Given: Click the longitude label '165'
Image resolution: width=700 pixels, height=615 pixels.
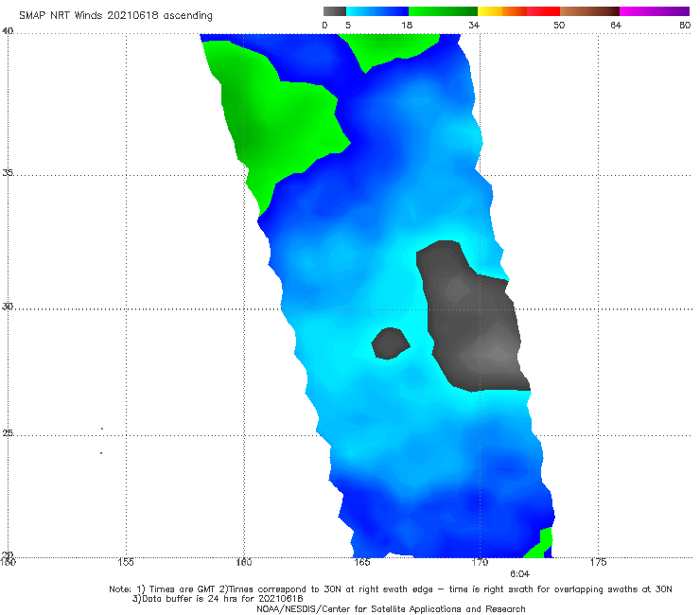Looking at the screenshot, I should click(x=361, y=562).
